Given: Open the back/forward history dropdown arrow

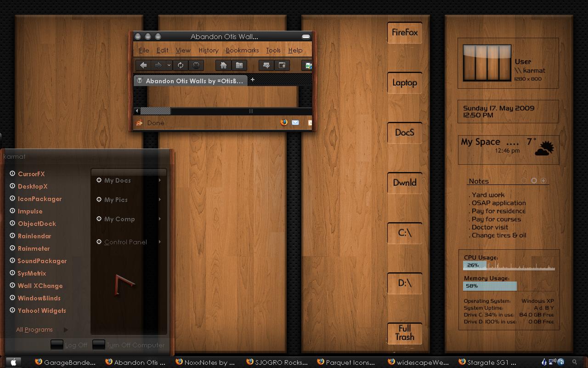Looking at the screenshot, I should pos(169,65).
